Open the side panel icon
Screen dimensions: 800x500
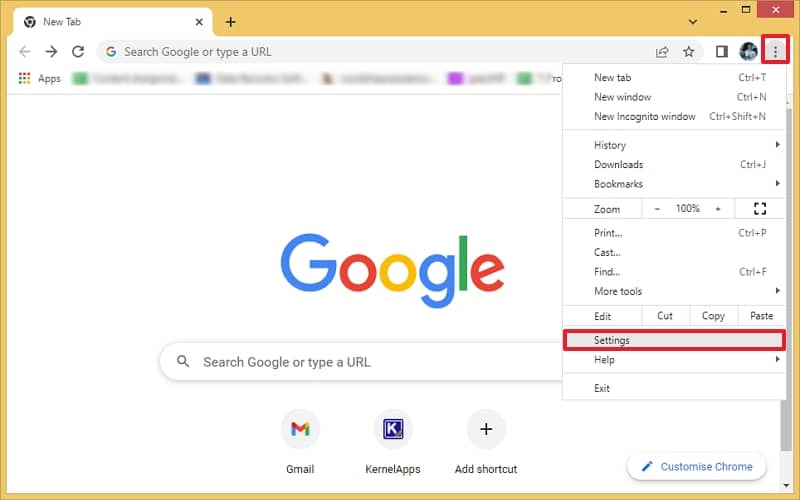(721, 52)
